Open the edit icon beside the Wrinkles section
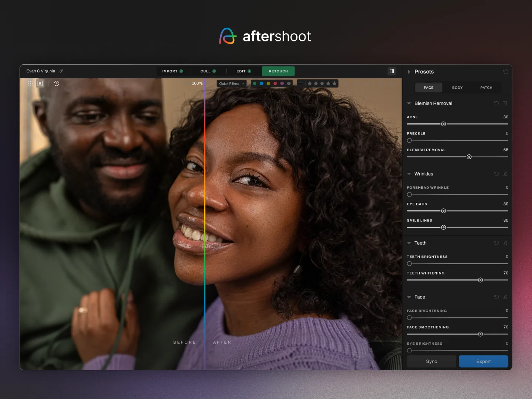Image resolution: width=532 pixels, height=399 pixels. 505,174
